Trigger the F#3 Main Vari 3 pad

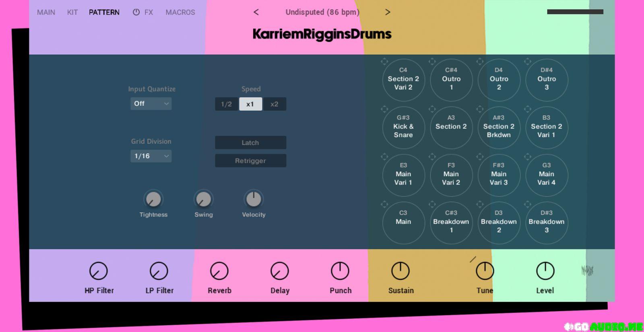[x=499, y=175]
